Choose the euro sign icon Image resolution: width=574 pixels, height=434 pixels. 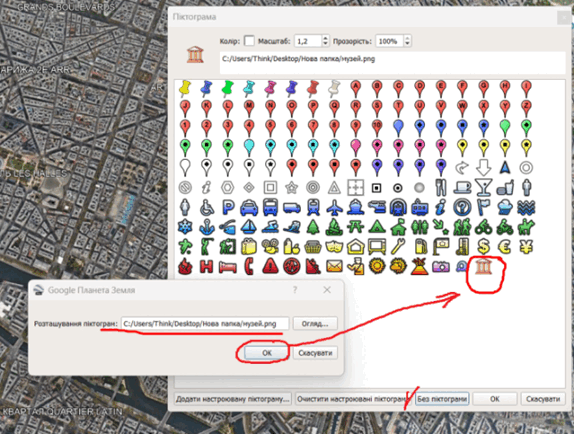point(504,247)
